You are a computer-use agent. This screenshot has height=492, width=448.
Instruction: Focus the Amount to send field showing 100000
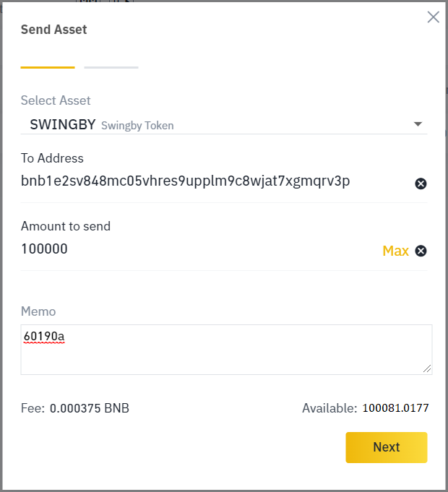coord(199,249)
